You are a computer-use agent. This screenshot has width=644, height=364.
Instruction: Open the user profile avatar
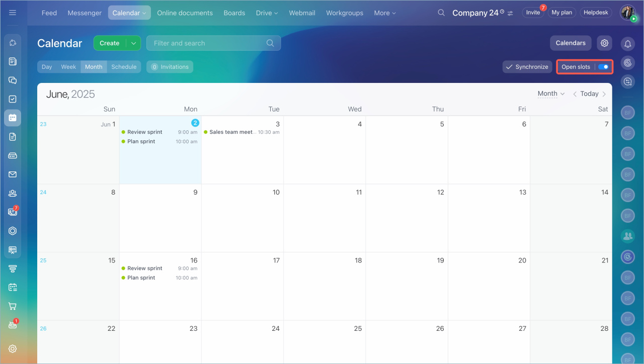tap(627, 13)
